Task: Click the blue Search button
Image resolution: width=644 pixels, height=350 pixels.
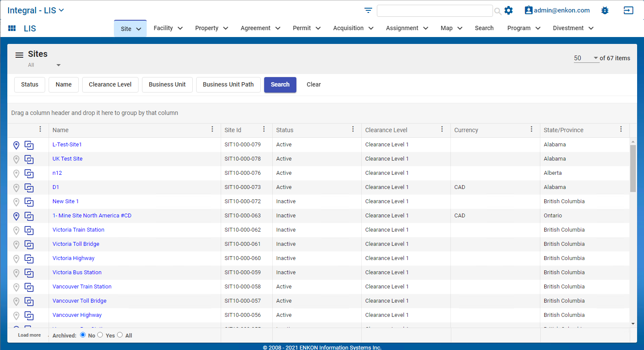Action: coord(280,84)
